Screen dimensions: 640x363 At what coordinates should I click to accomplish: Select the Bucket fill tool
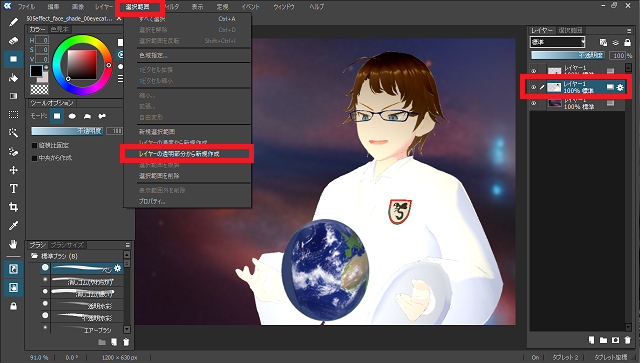13,78
